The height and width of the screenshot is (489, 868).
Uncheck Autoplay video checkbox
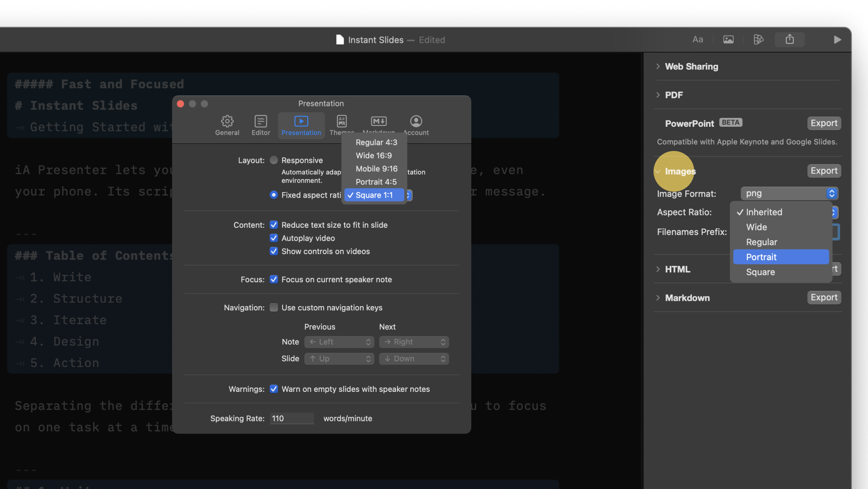274,238
